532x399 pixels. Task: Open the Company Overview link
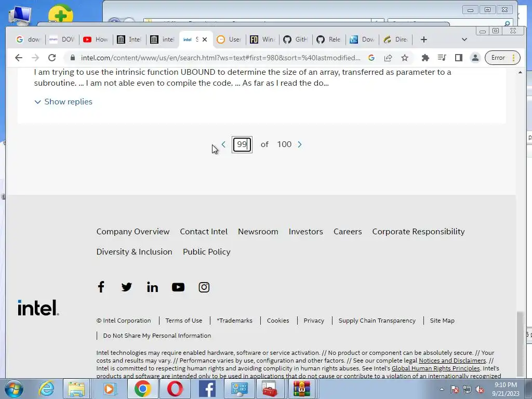(133, 232)
